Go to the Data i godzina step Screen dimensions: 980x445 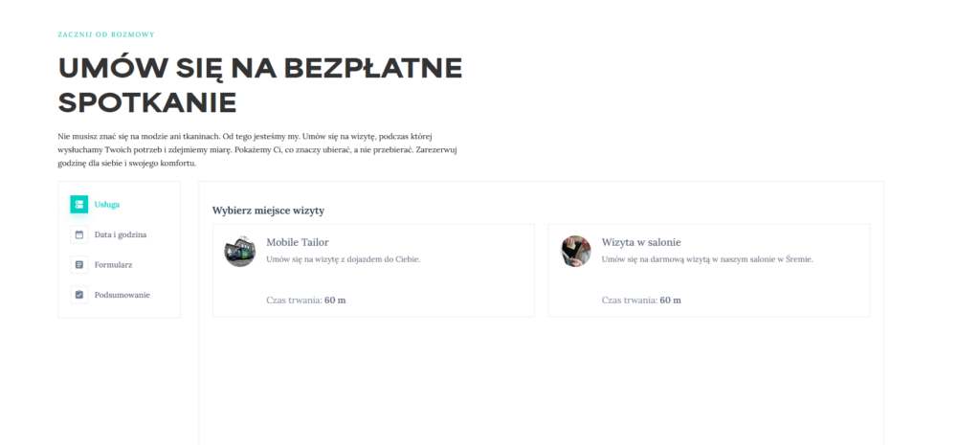point(120,234)
